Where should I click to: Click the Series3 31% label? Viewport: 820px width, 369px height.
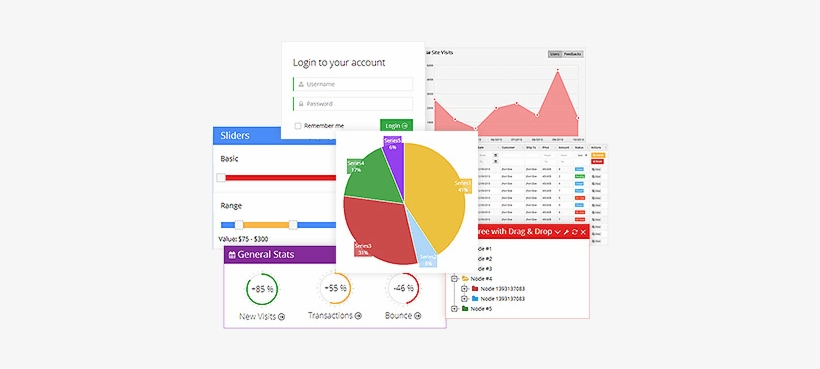pos(363,249)
